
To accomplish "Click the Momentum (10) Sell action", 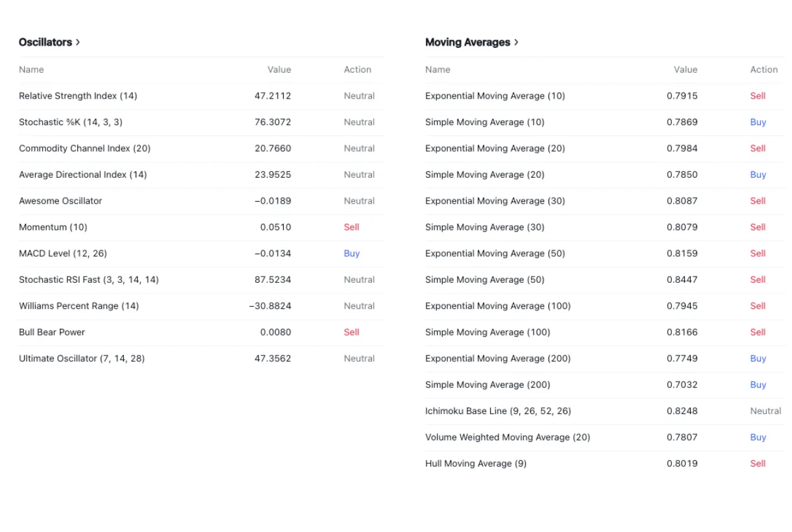I will click(x=351, y=227).
